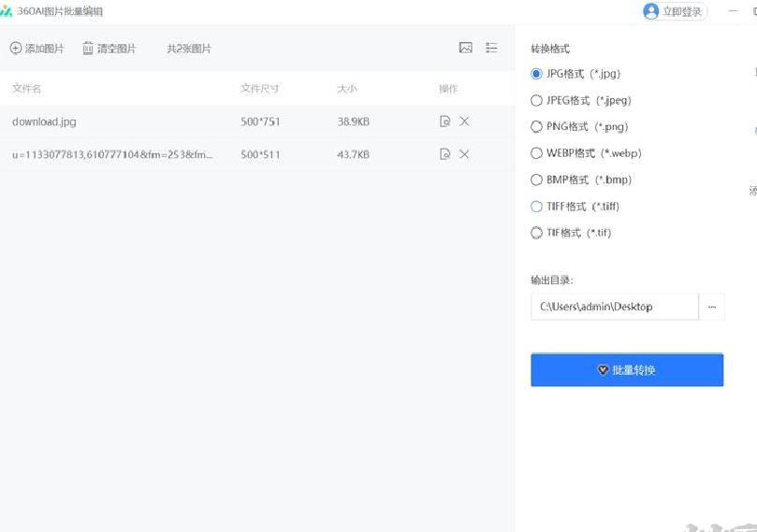Click the output directory path field
757x532 pixels.
pyautogui.click(x=615, y=307)
